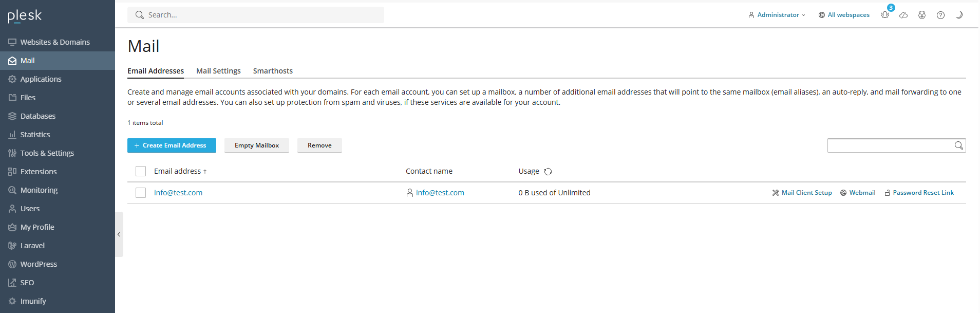
Task: Refresh usage statistics icon
Action: point(548,172)
